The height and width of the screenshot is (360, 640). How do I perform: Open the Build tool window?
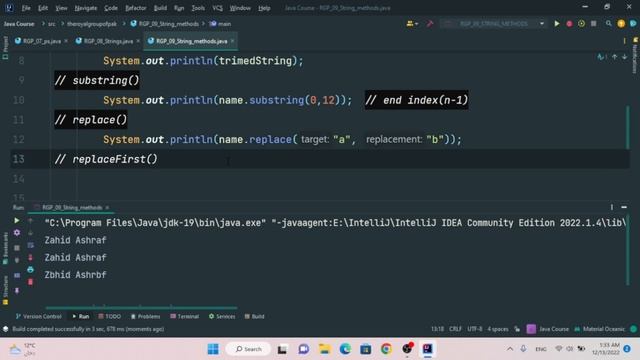coord(254,316)
